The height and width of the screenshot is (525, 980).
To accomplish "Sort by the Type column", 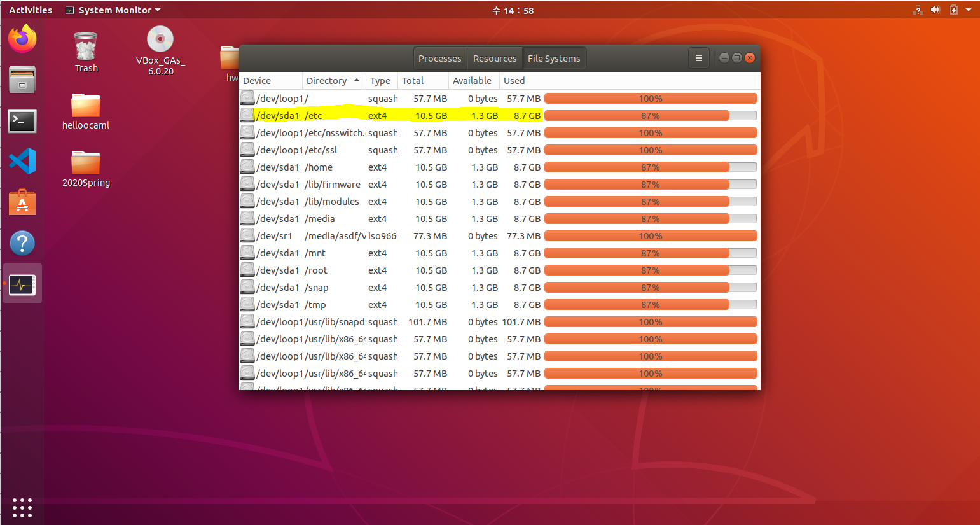I will point(382,81).
